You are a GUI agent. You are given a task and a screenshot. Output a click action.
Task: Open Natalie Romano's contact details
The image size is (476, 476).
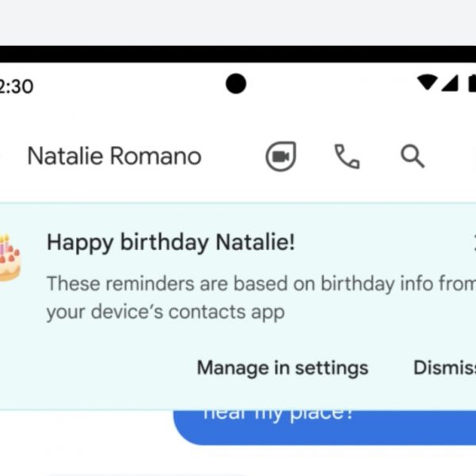point(114,156)
